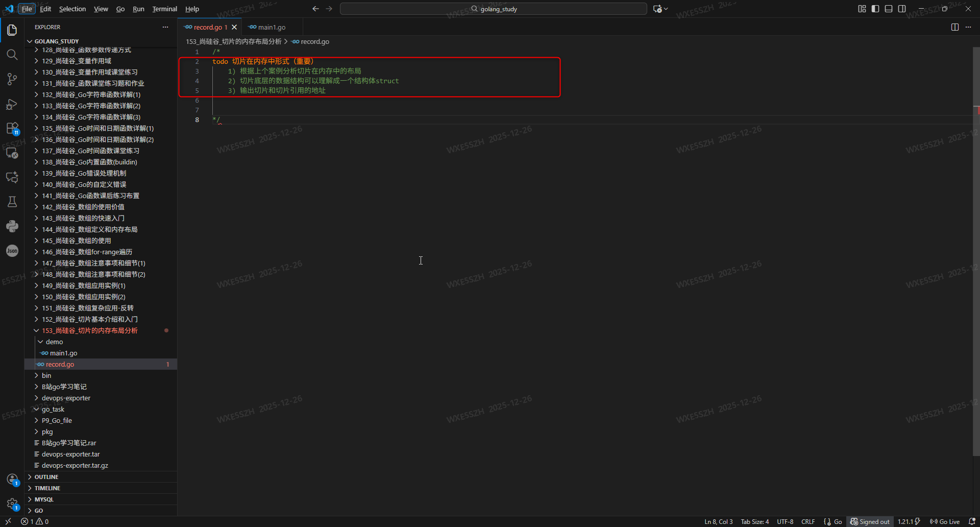Open Explorer views and more actions menu
Screen dimensions: 980x527
pyautogui.click(x=165, y=27)
